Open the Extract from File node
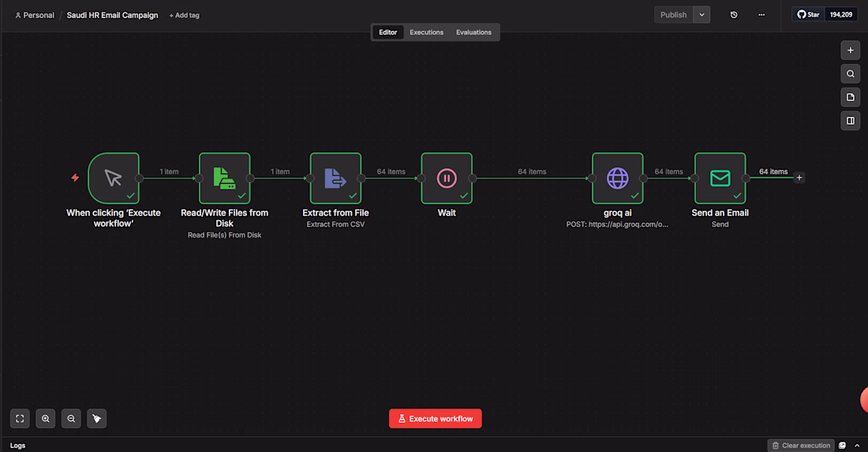Image resolution: width=868 pixels, height=452 pixels. [x=335, y=178]
